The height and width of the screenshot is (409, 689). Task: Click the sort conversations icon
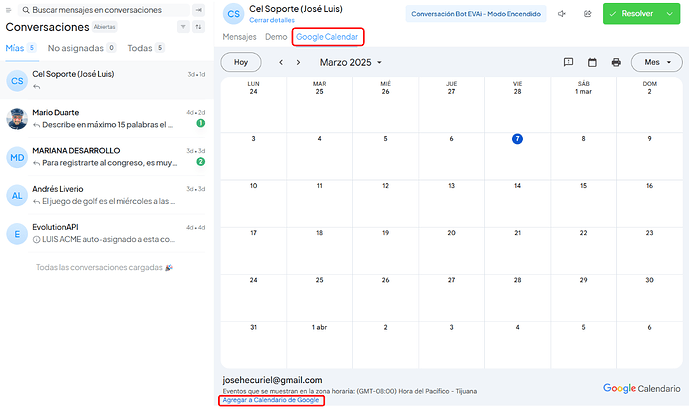click(x=199, y=27)
